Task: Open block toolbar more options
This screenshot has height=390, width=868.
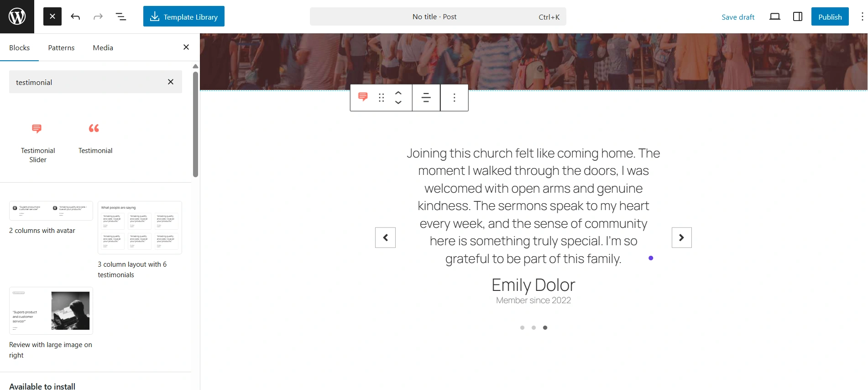Action: pos(455,97)
